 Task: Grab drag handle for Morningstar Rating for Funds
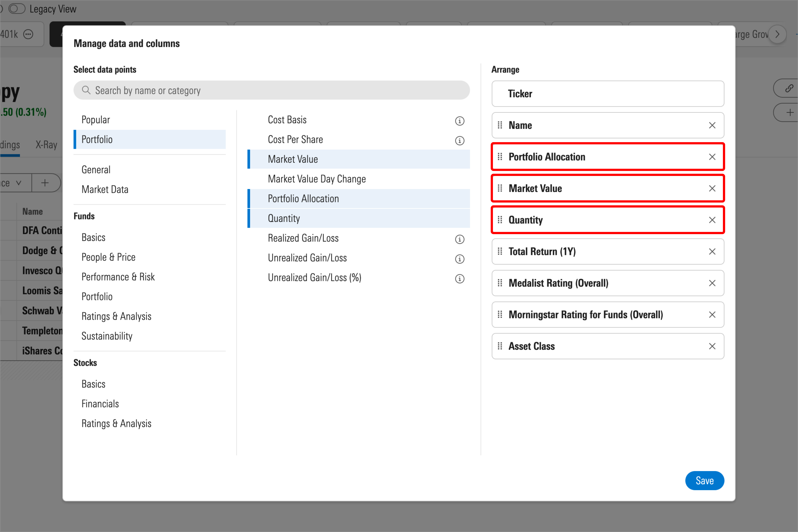[x=500, y=314]
